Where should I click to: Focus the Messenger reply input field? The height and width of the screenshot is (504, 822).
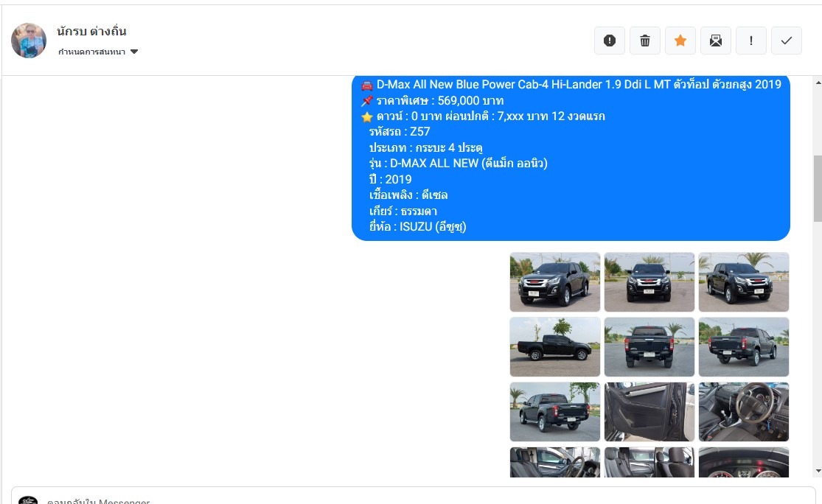pyautogui.click(x=413, y=497)
